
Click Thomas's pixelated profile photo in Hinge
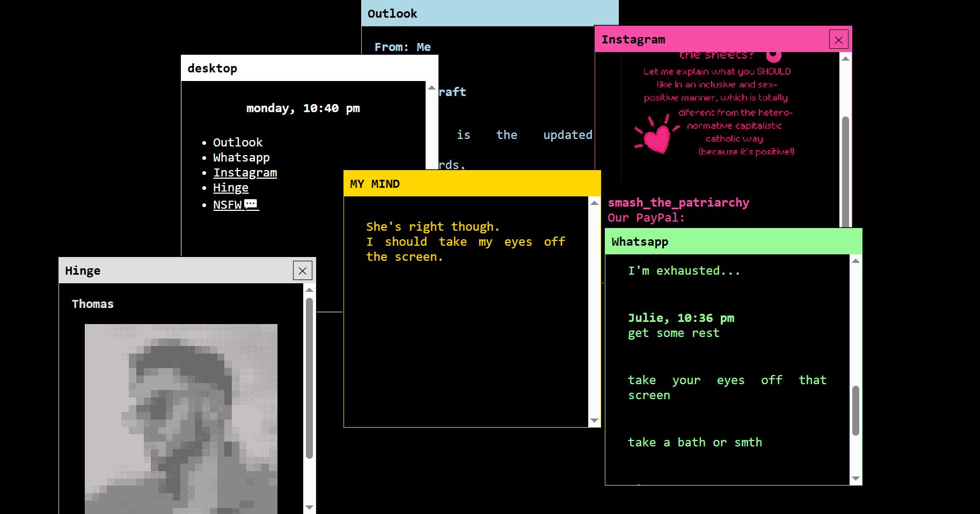(x=181, y=418)
